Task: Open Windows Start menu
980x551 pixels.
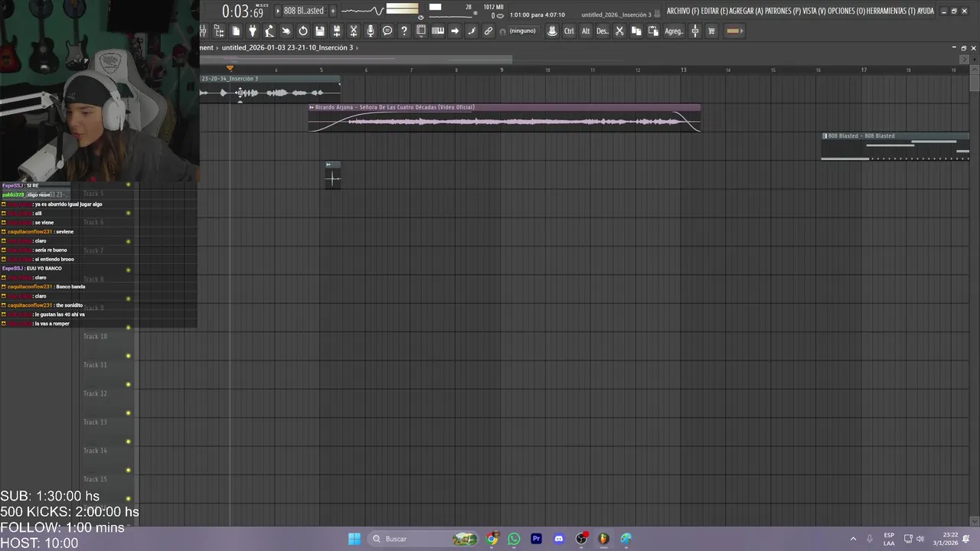Action: [354, 539]
